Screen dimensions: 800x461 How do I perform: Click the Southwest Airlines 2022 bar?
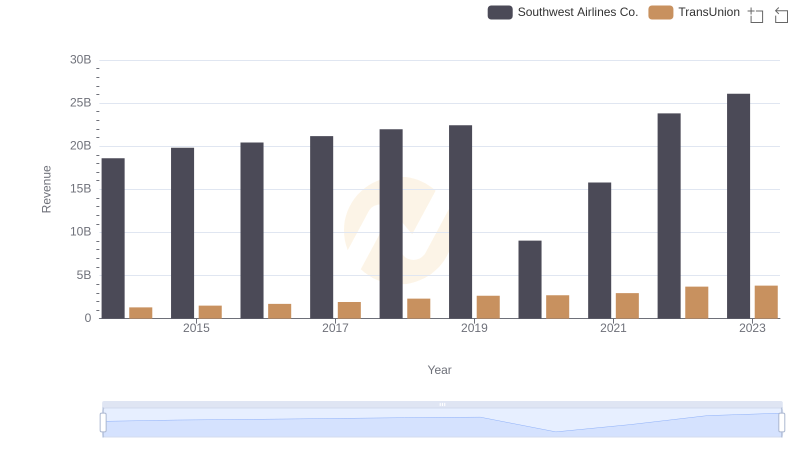[x=669, y=216]
